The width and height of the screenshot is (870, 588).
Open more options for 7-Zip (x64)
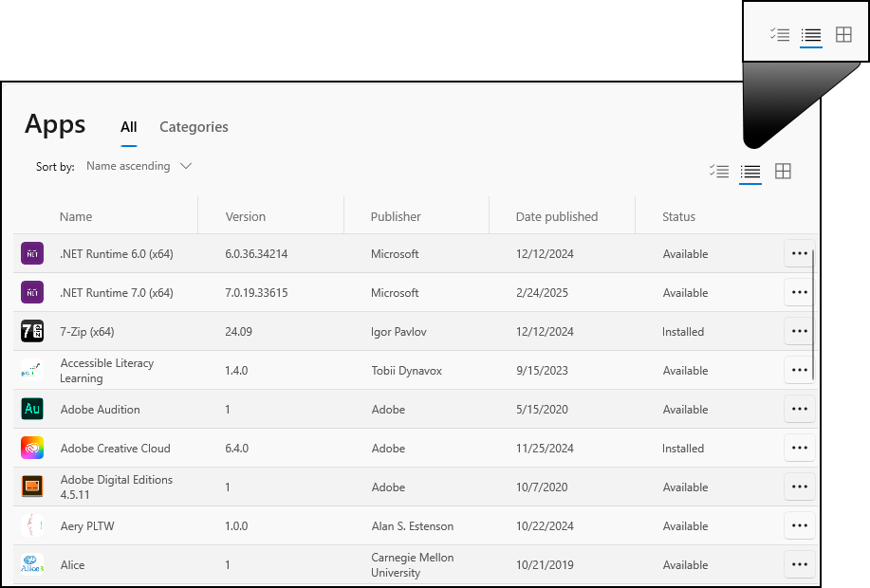point(799,331)
